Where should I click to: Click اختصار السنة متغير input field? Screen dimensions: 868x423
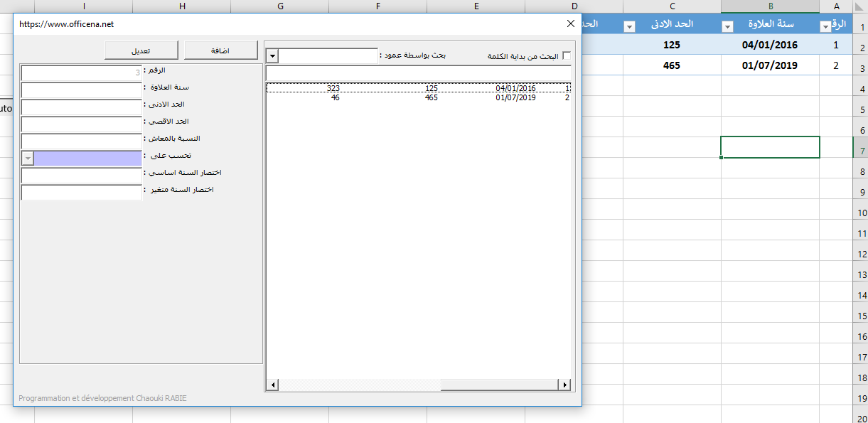pyautogui.click(x=82, y=193)
